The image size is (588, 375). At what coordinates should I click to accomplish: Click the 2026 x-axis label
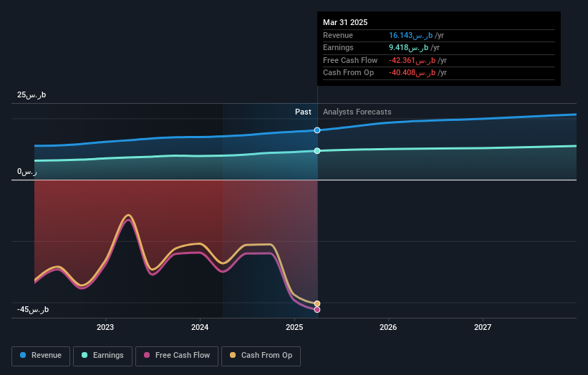click(388, 328)
